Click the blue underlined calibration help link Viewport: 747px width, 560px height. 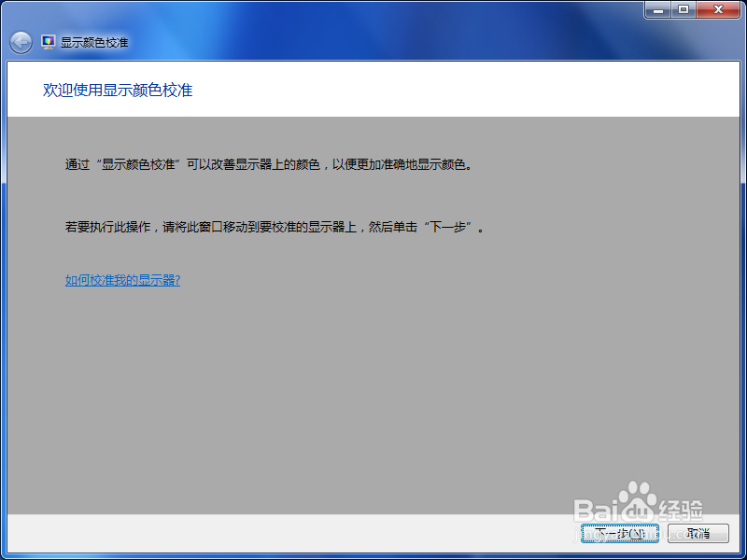(x=122, y=279)
